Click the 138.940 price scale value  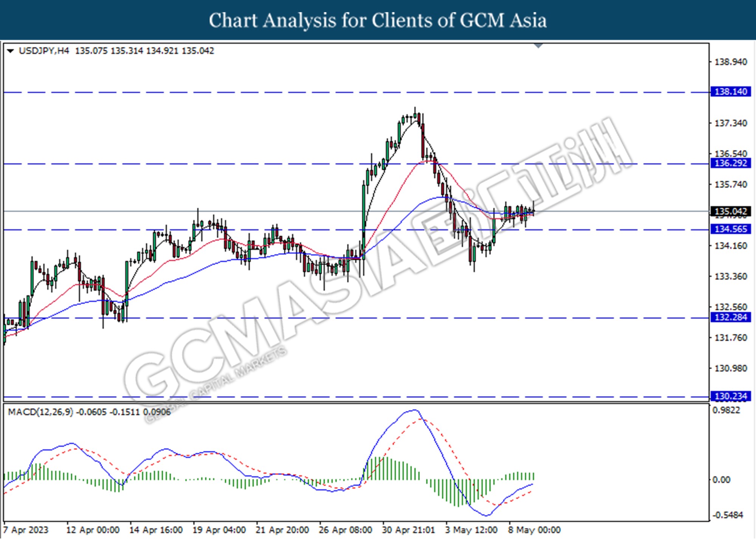point(730,62)
